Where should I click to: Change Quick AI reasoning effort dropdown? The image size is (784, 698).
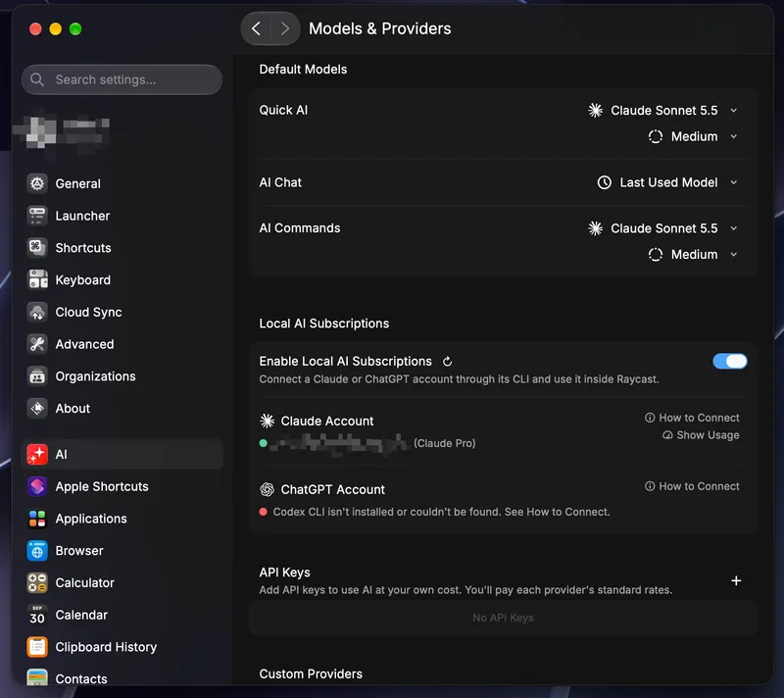coord(693,136)
